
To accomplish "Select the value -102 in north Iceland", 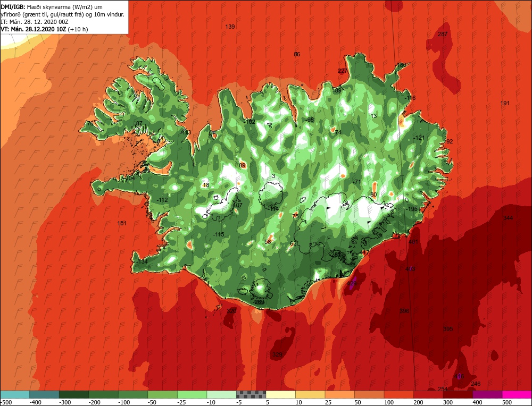I will pos(249,122).
